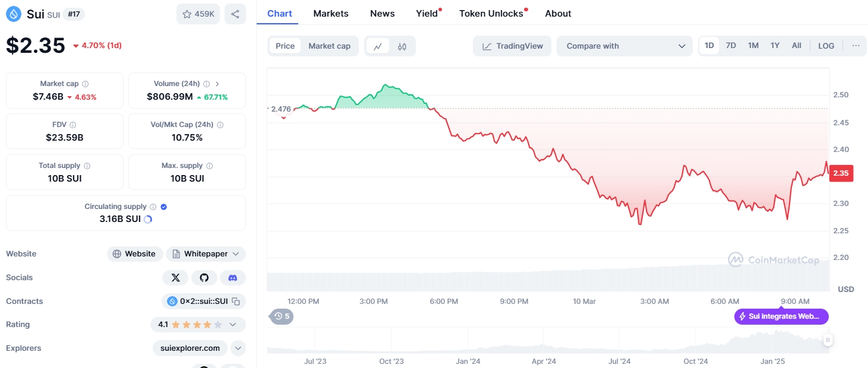Screen dimensions: 868x368
Task: Open the Compare with dropdown
Action: (x=624, y=46)
